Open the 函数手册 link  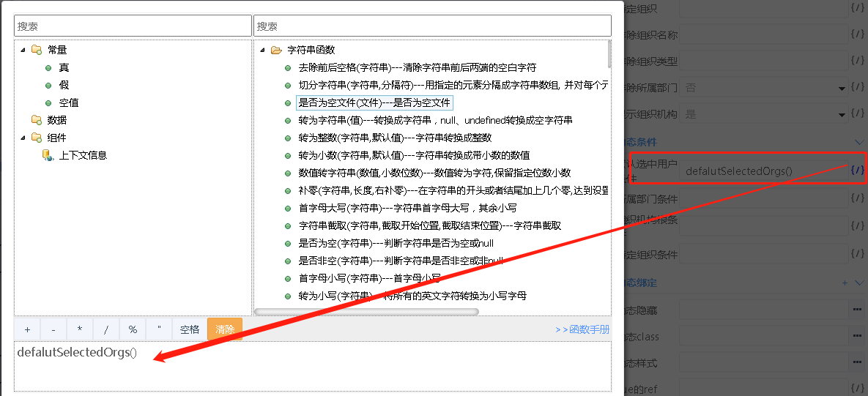point(582,329)
